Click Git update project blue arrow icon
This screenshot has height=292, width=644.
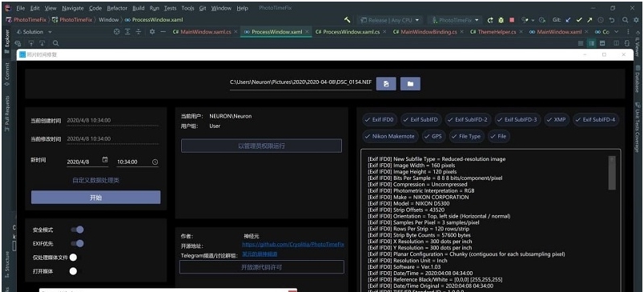[x=568, y=20]
